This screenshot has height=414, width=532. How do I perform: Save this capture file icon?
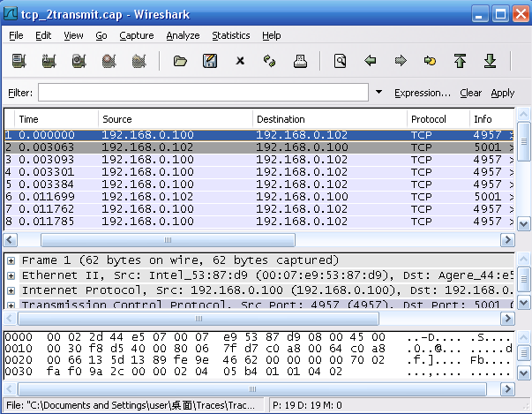pyautogui.click(x=210, y=61)
